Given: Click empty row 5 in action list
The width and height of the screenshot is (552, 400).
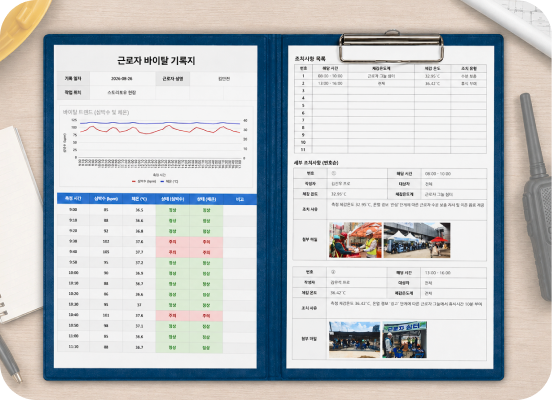Looking at the screenshot, I should click(390, 106).
